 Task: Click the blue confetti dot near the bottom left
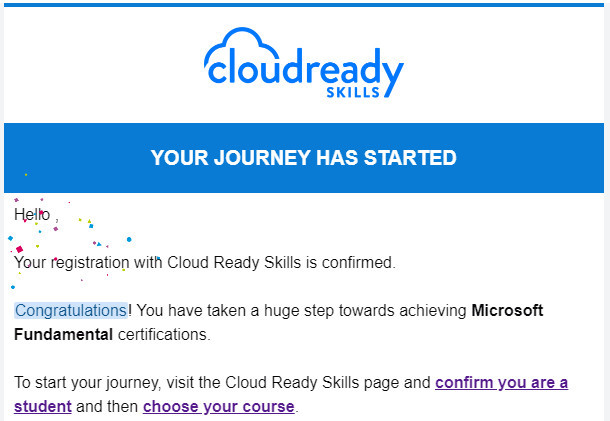coord(13,287)
